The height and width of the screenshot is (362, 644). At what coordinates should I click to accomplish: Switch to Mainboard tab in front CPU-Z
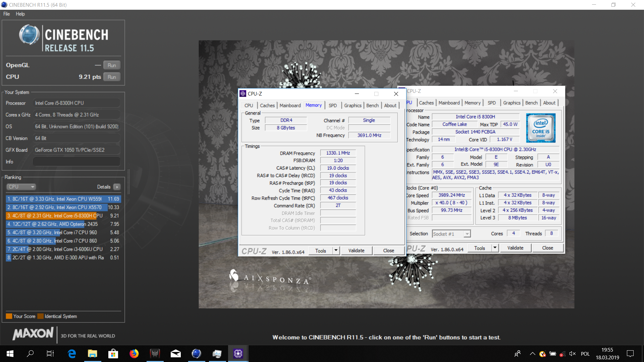point(290,105)
